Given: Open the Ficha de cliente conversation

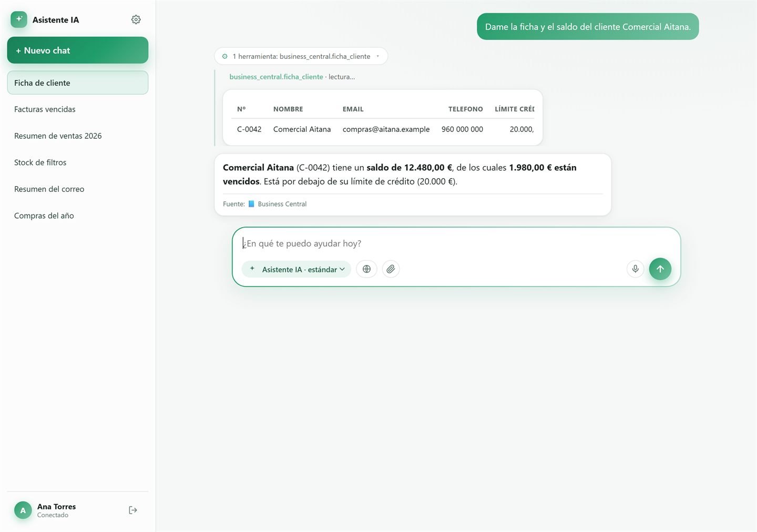Looking at the screenshot, I should [78, 83].
